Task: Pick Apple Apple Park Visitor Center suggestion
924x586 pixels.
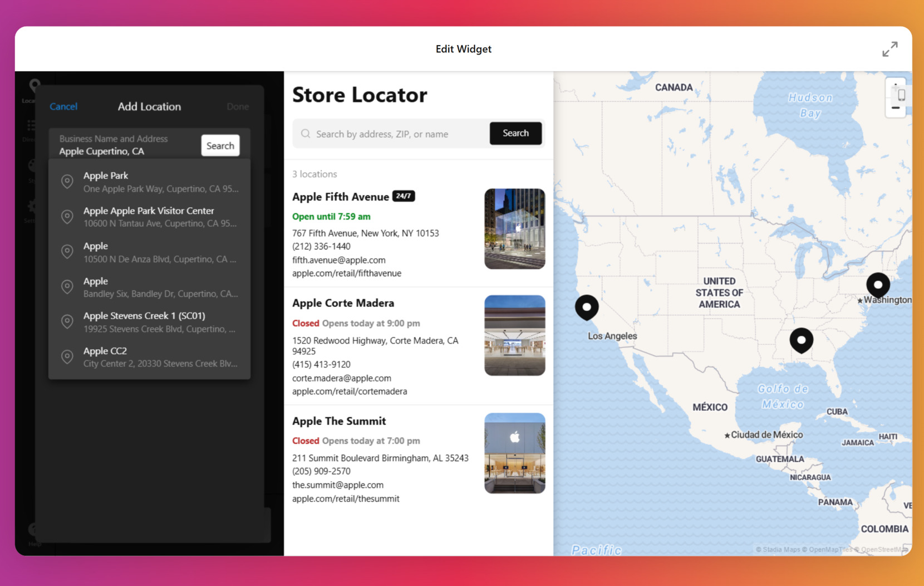Action: tap(149, 217)
